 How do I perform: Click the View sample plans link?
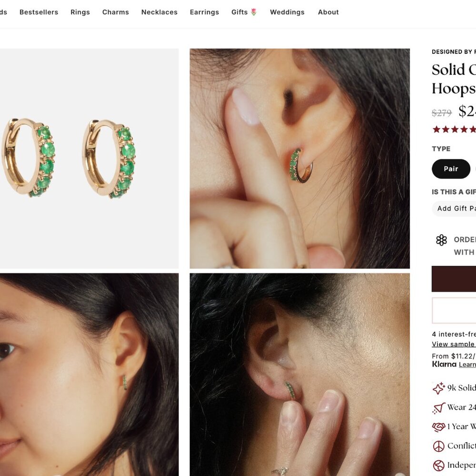coord(453,344)
